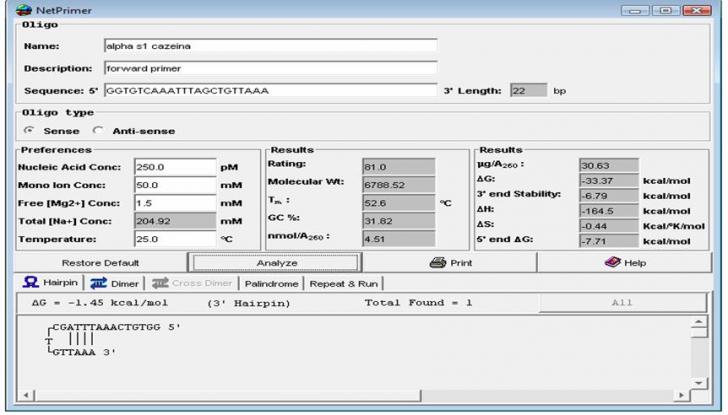Viewport: 728px width, 415px height.
Task: Click the printer icon beside Print
Action: (435, 262)
